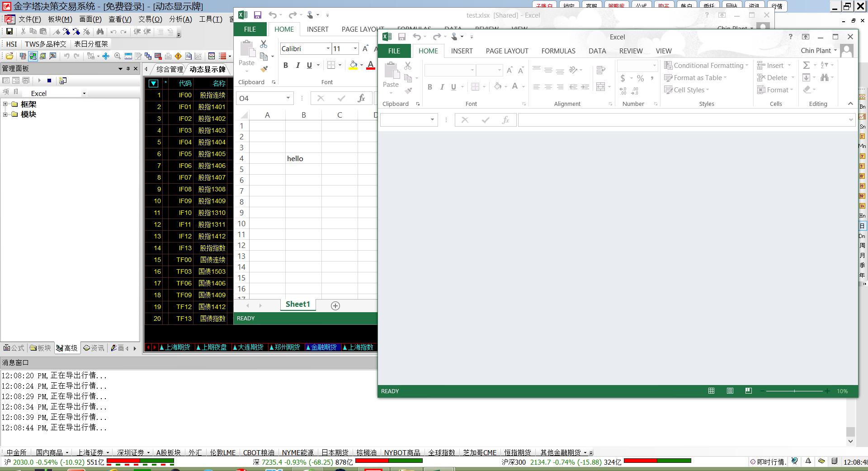Click the cut scissors icon in trading toolbar
Image resolution: width=868 pixels, height=471 pixels.
click(x=23, y=32)
